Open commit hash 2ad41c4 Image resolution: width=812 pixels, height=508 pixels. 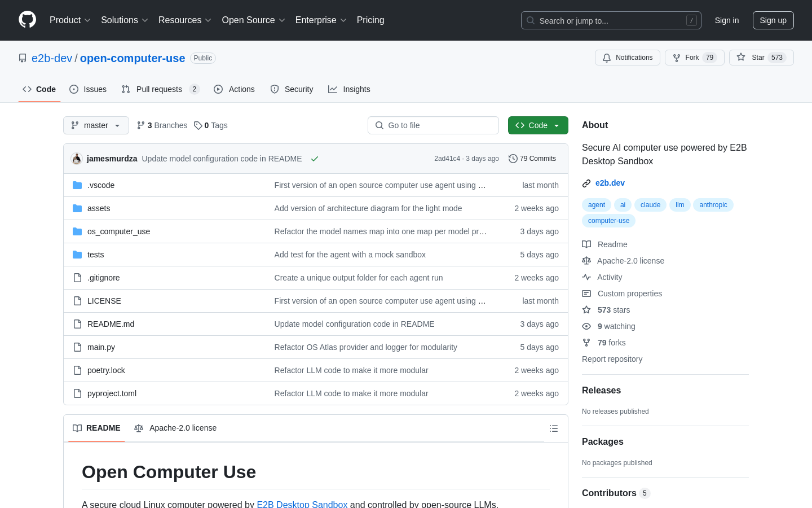(x=447, y=159)
